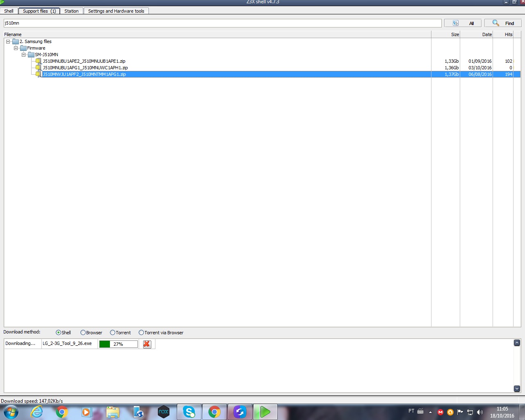The height and width of the screenshot is (420, 525).
Task: Click the J510MNUBU1APG1 zip file icon
Action: pyautogui.click(x=39, y=68)
